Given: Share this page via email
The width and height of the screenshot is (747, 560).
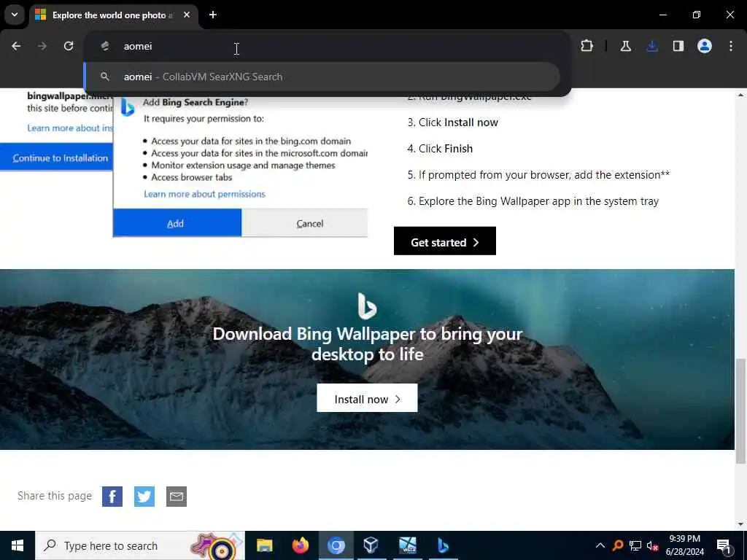Looking at the screenshot, I should (177, 497).
